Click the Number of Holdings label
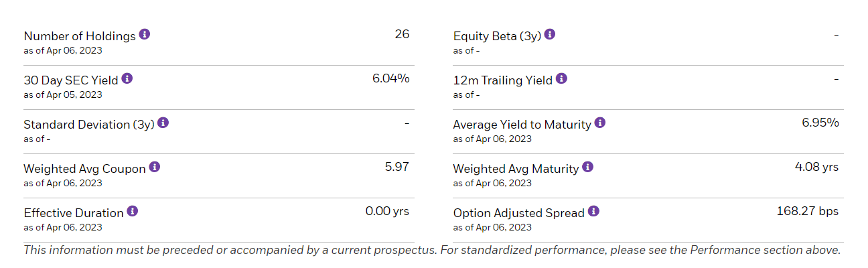The image size is (868, 268). pos(80,36)
